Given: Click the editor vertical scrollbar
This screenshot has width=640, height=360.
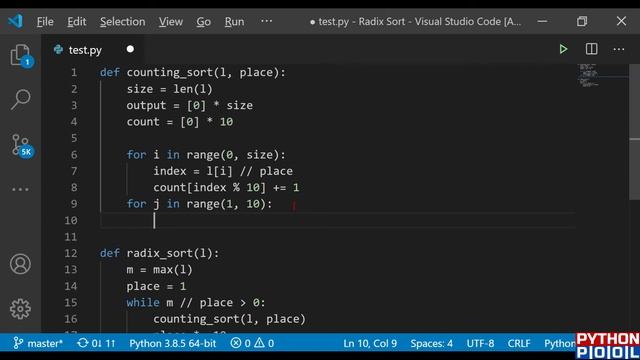Looking at the screenshot, I should 635,131.
